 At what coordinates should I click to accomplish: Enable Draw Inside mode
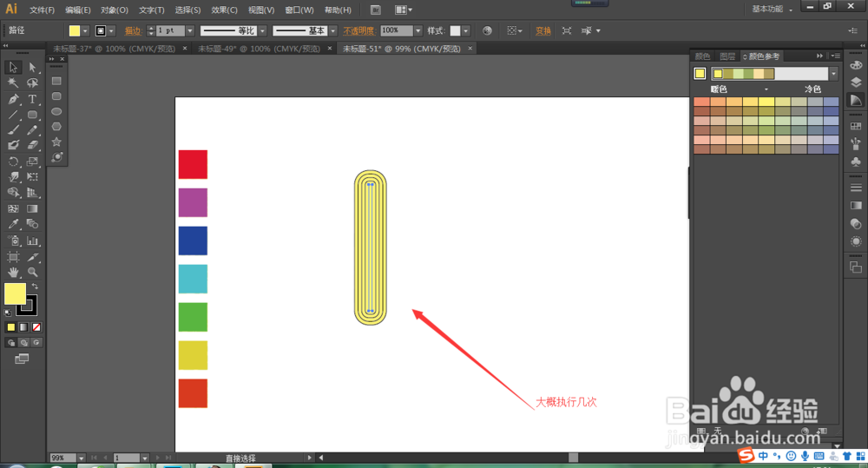coord(36,343)
